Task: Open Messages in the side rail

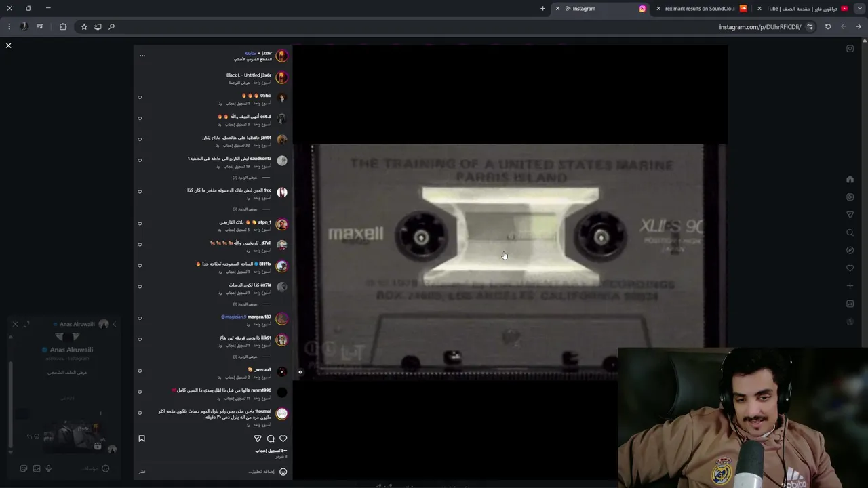Action: pos(850,215)
